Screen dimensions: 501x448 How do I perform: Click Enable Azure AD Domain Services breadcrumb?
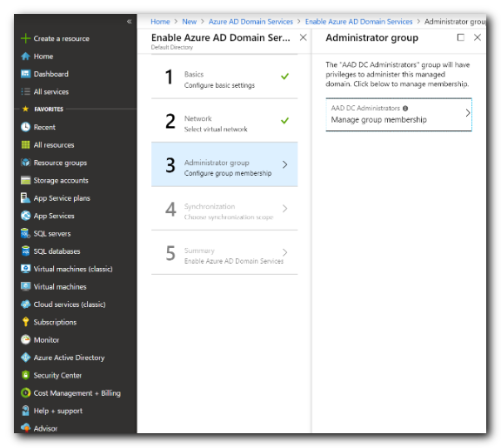tap(358, 22)
